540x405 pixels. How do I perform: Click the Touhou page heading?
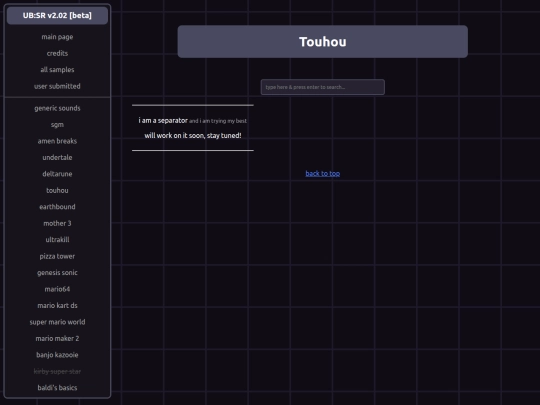pos(323,42)
